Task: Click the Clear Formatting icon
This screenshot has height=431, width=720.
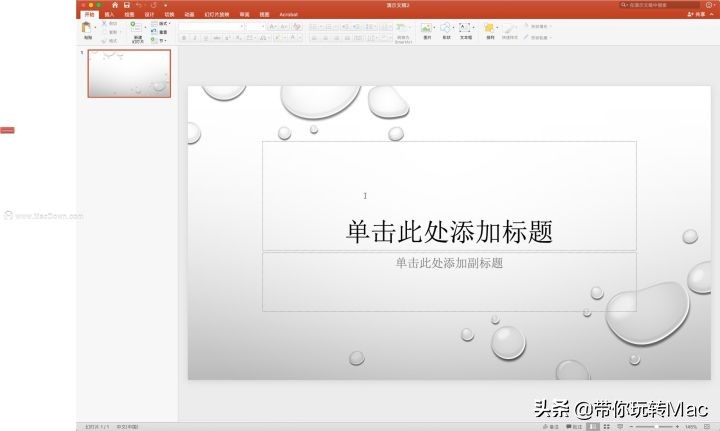Action: pyautogui.click(x=297, y=27)
